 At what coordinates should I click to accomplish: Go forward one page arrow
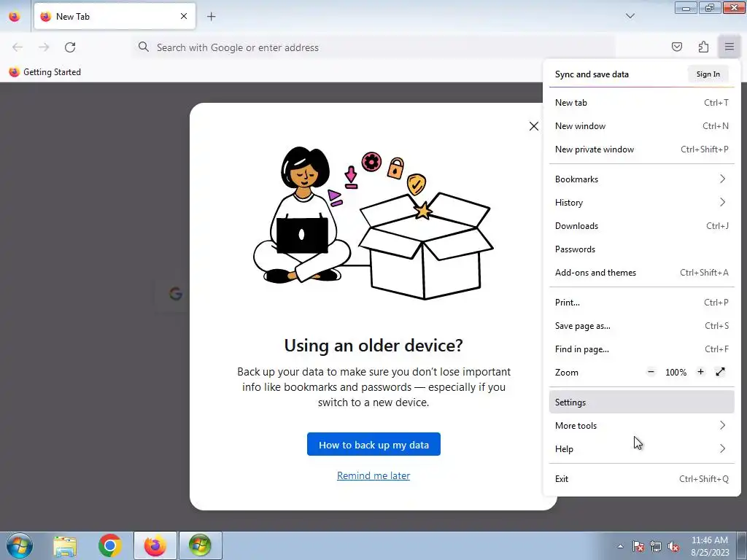click(x=44, y=47)
